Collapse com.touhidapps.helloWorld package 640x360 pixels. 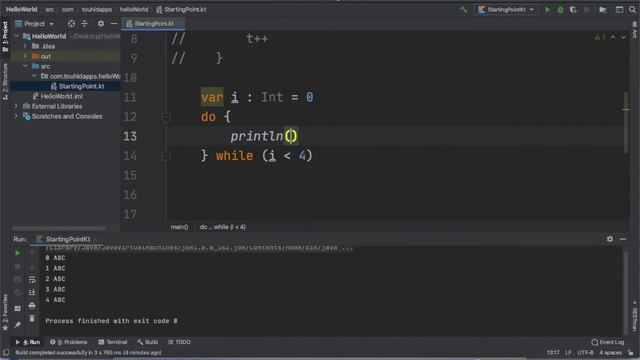34,76
